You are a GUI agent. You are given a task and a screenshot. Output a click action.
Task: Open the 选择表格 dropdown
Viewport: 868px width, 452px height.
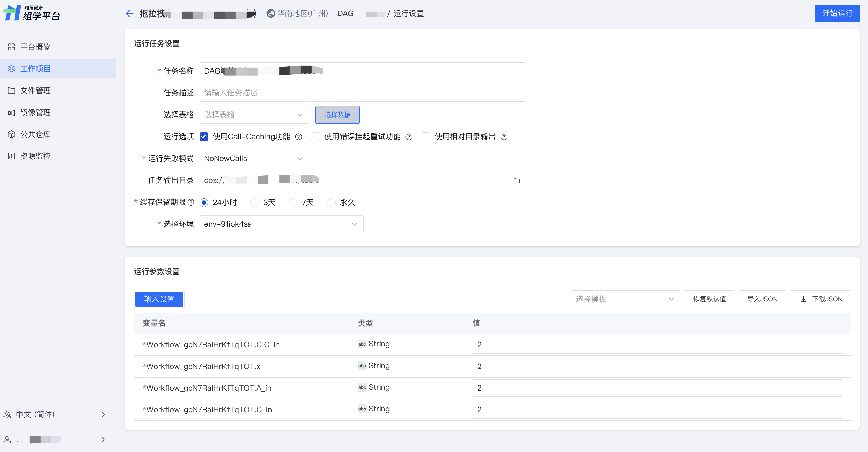[x=254, y=115]
